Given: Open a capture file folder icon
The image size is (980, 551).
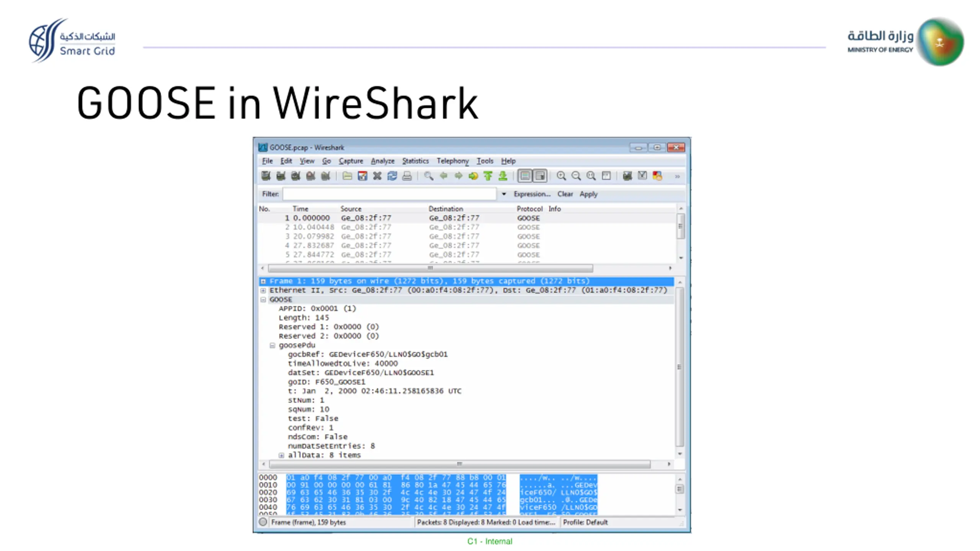Looking at the screenshot, I should pyautogui.click(x=347, y=176).
